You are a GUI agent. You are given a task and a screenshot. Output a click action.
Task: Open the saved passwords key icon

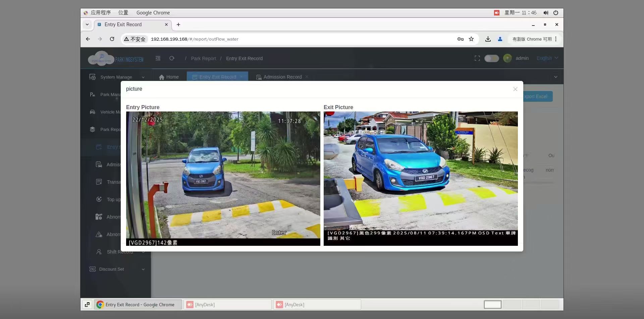point(461,39)
